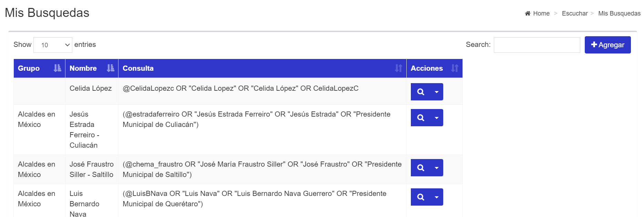644x217 pixels.
Task: Expand the actions caret for Jesús Estrada Ferreiro
Action: coord(437,118)
